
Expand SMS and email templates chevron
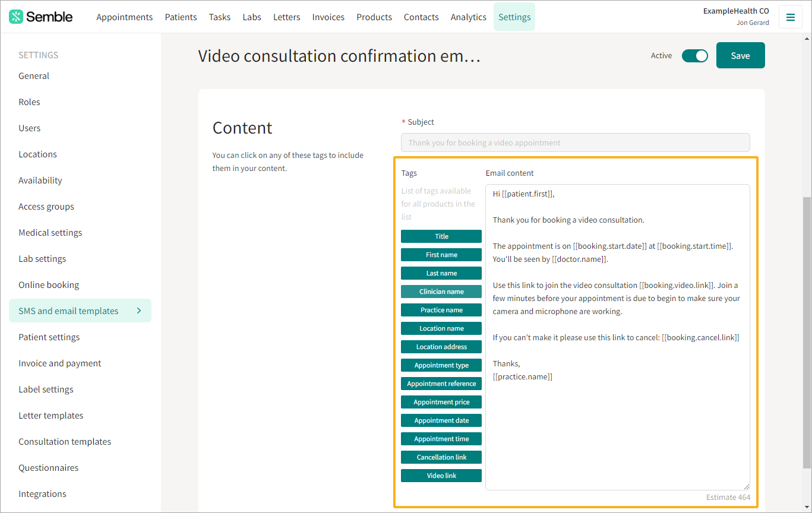click(x=139, y=311)
